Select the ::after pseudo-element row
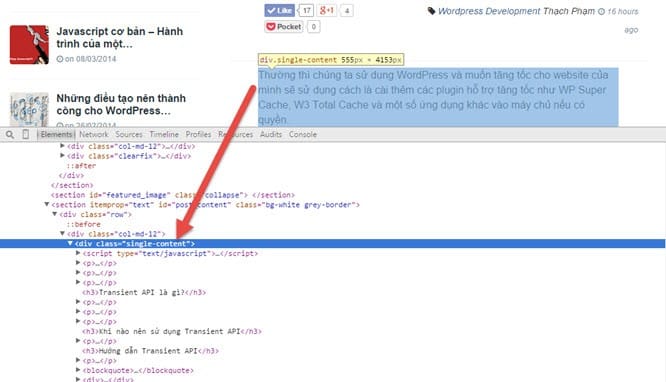Image resolution: width=666 pixels, height=382 pixels. 81,166
